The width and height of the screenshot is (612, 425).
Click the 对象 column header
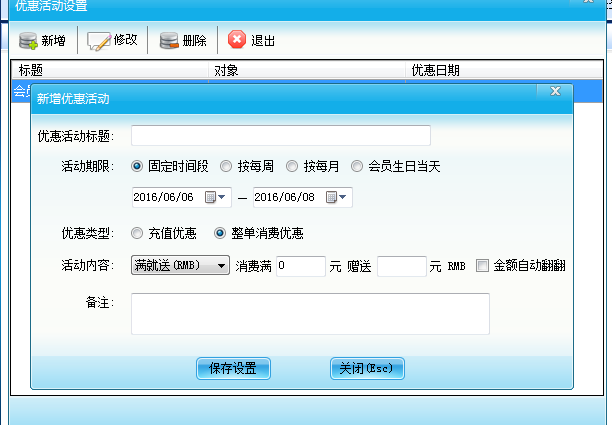coord(307,70)
